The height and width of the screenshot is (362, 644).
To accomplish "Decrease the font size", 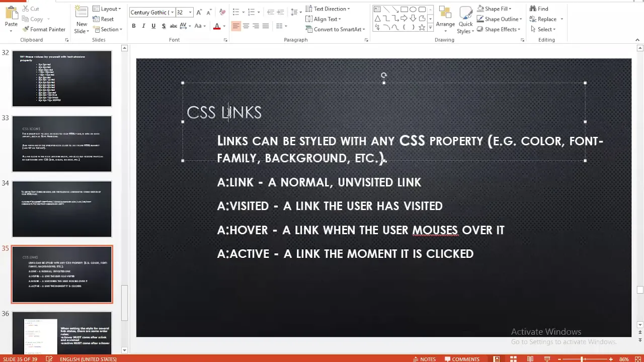I will pos(209,12).
